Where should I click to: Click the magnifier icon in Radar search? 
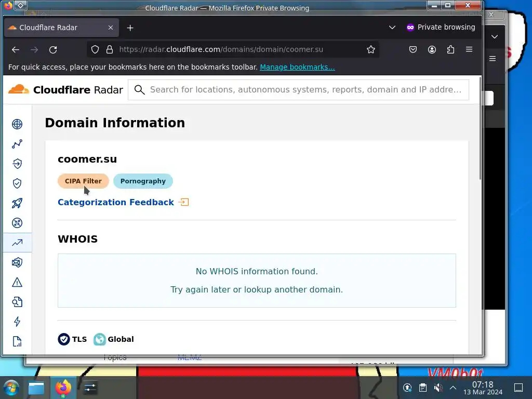point(139,89)
